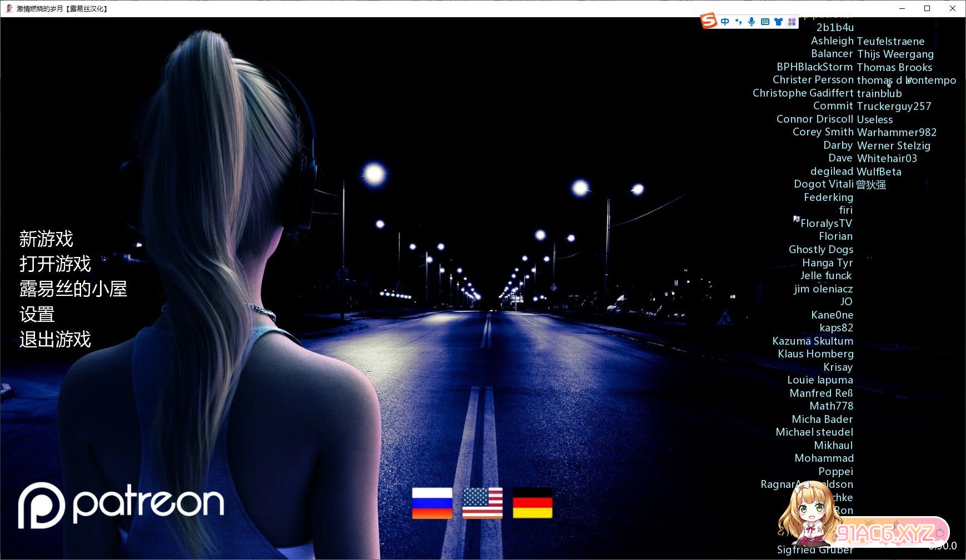This screenshot has width=966, height=560.
Task: Click 退出游戏 to exit game
Action: click(55, 339)
